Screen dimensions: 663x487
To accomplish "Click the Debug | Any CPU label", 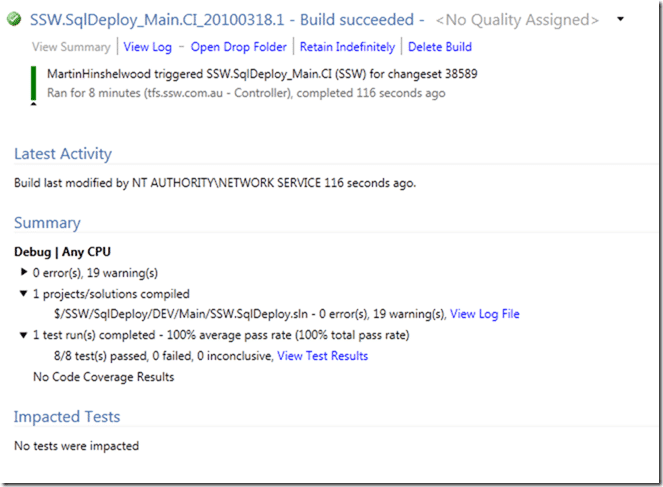I will [x=63, y=252].
